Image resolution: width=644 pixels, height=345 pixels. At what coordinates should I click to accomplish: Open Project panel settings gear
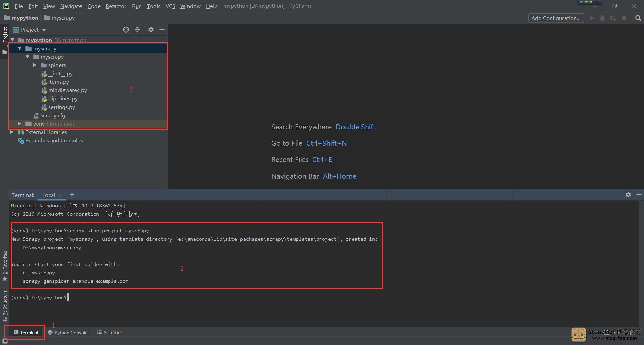(151, 30)
